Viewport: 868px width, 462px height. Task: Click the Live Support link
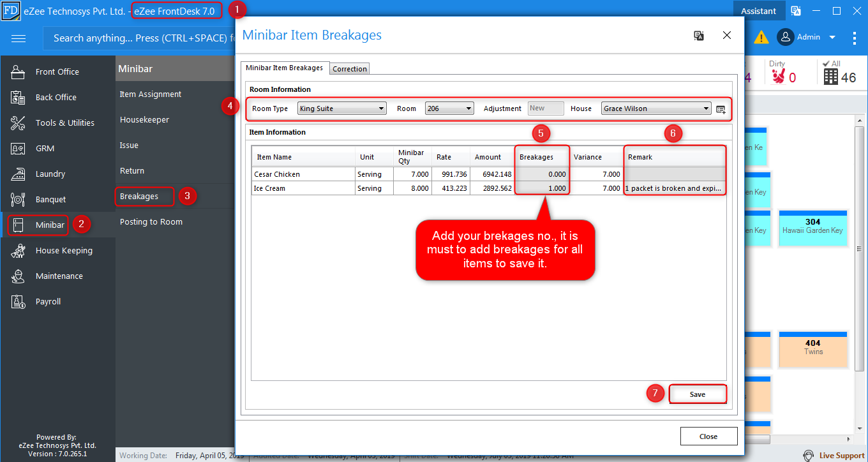pyautogui.click(x=842, y=456)
